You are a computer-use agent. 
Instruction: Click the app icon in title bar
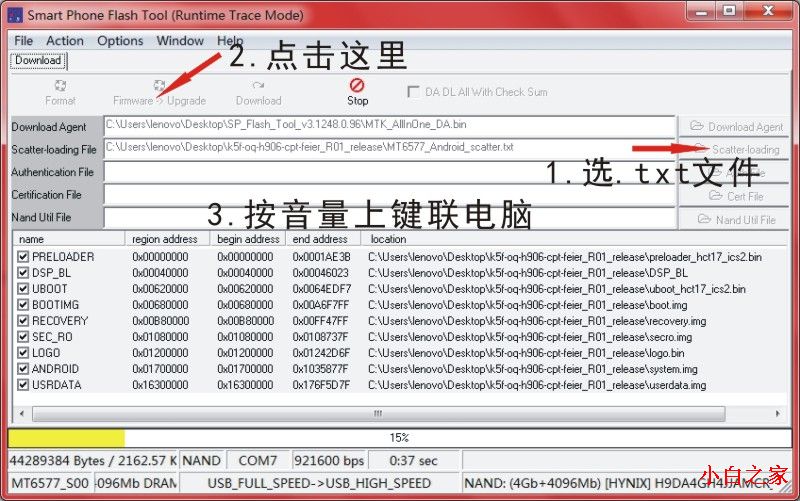tap(15, 15)
